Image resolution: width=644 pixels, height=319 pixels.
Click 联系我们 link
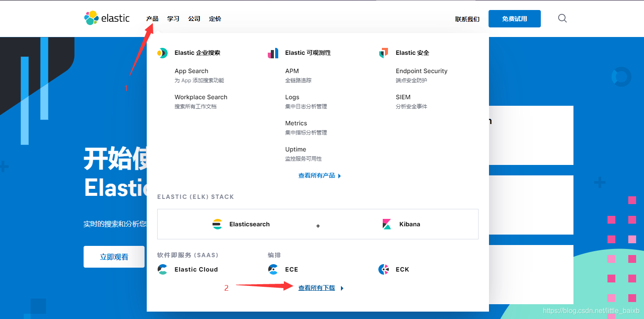[467, 19]
